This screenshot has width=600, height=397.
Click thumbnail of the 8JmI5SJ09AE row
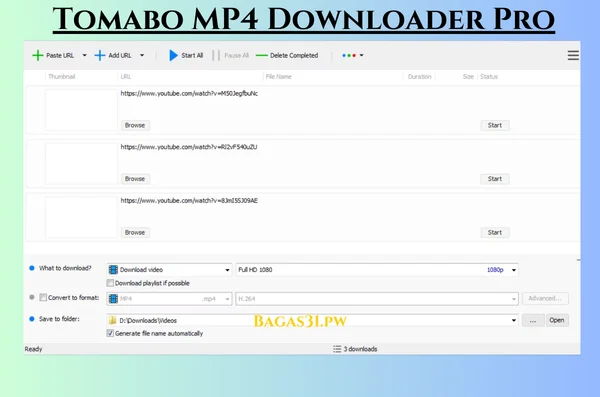click(x=81, y=217)
